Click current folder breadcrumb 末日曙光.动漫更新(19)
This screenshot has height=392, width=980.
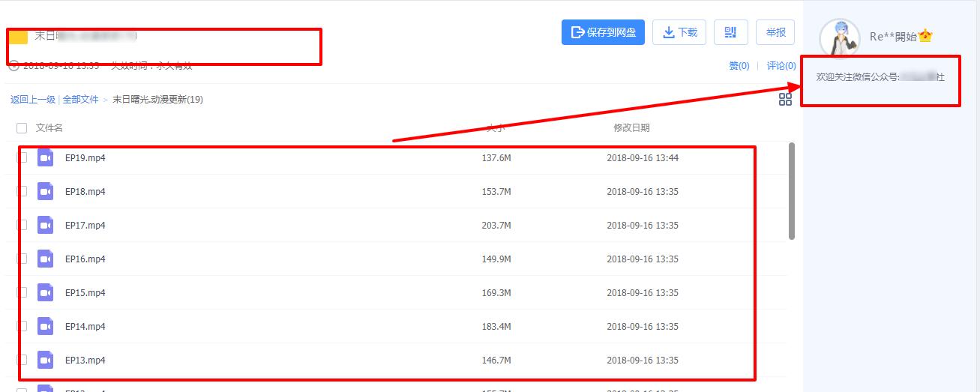[x=157, y=100]
